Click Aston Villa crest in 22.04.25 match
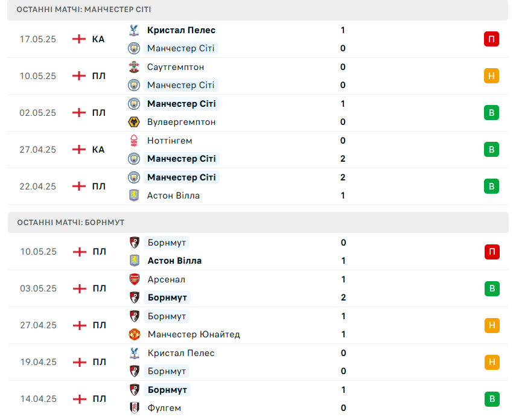Image resolution: width=516 pixels, height=420 pixels. (x=133, y=196)
